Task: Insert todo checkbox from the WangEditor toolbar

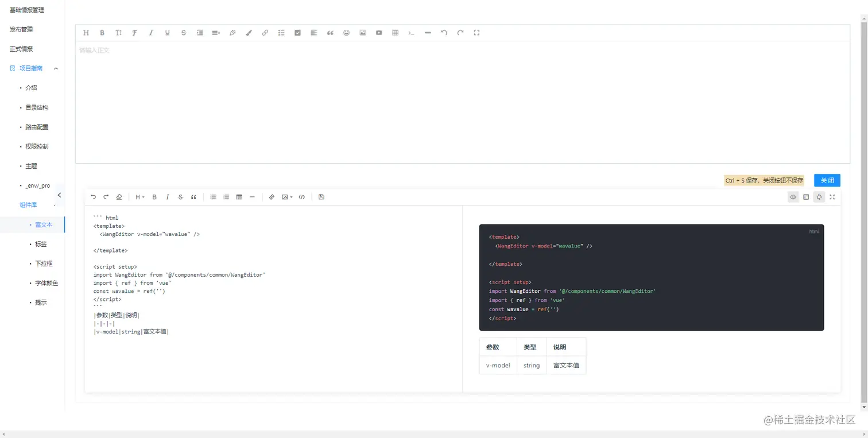Action: click(297, 33)
